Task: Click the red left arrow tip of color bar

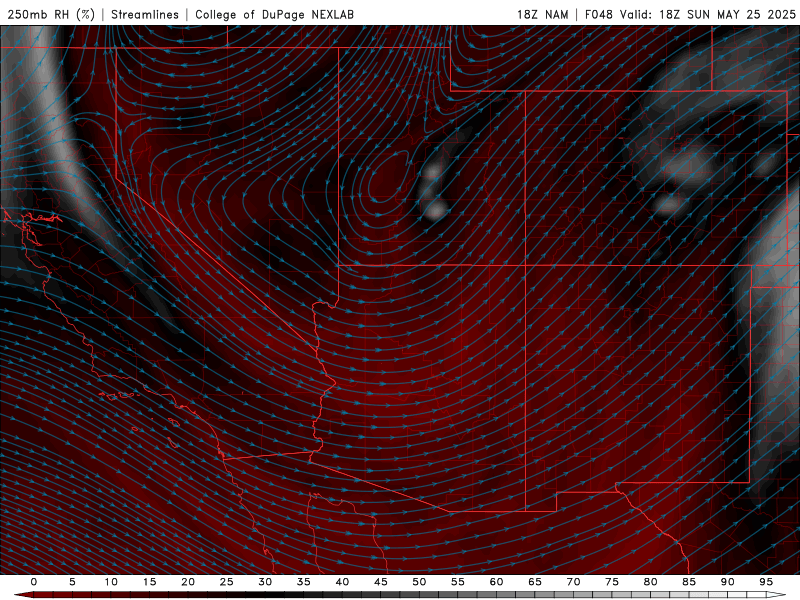Action: point(23,595)
